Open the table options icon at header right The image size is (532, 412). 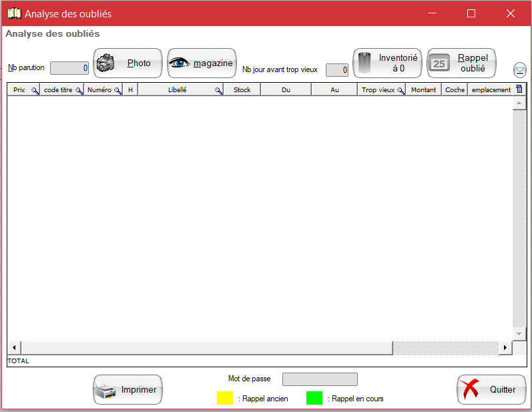(x=520, y=89)
